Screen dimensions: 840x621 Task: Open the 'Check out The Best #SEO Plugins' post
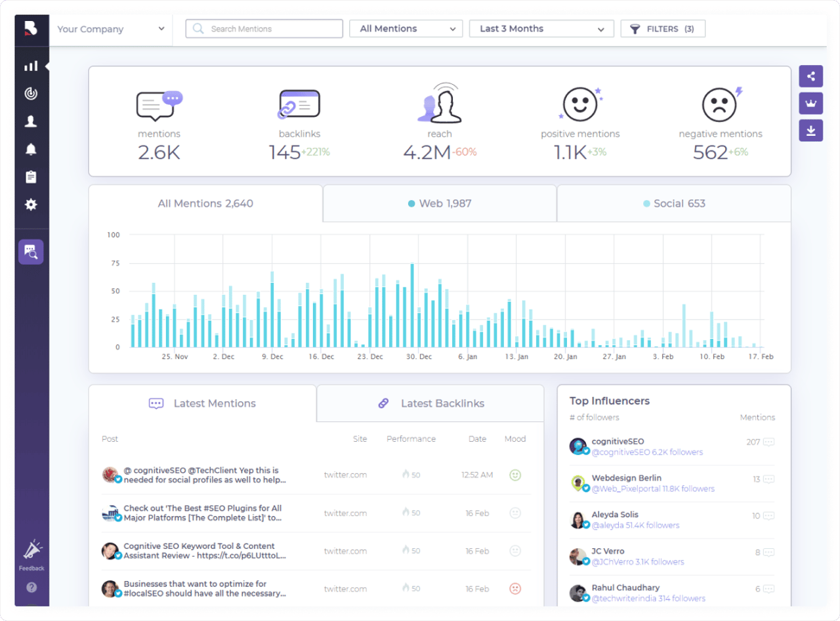pyautogui.click(x=203, y=513)
